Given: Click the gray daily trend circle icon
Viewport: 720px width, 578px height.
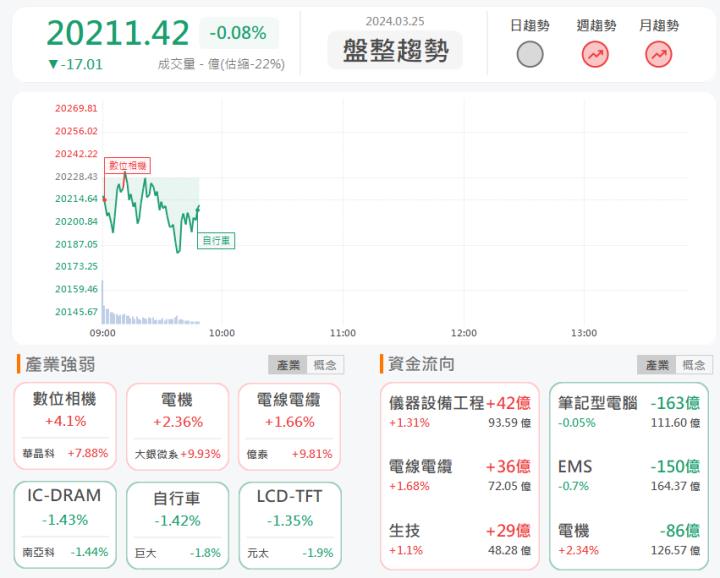Looking at the screenshot, I should coord(530,54).
